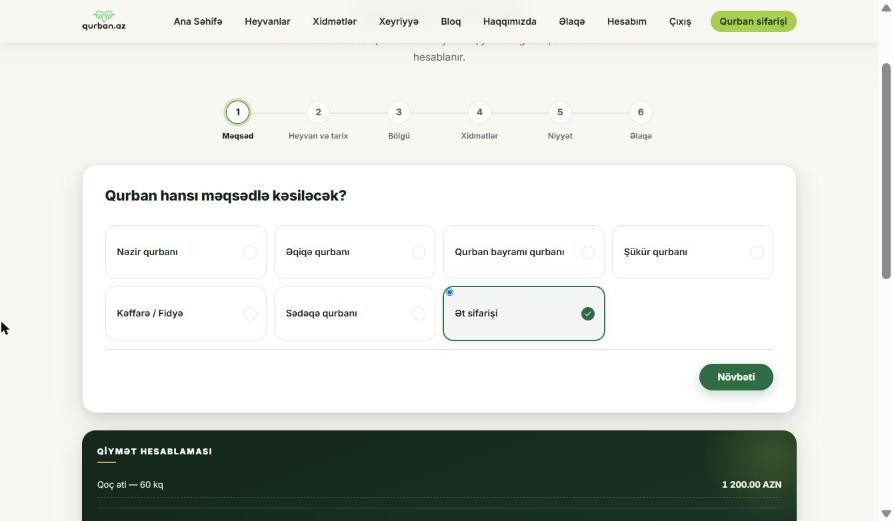
Task: Jump to step 6 Əlaqə
Action: [640, 112]
